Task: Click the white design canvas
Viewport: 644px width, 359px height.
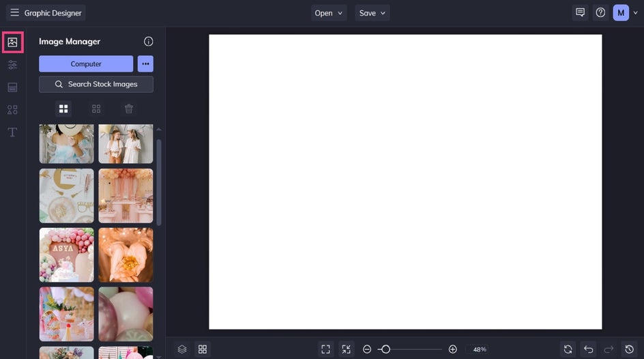Action: point(405,182)
